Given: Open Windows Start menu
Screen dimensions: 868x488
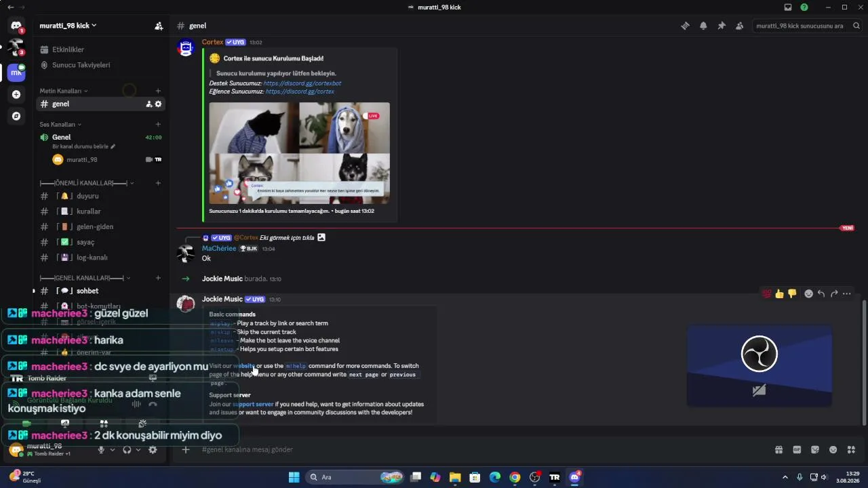Looking at the screenshot, I should click(294, 477).
